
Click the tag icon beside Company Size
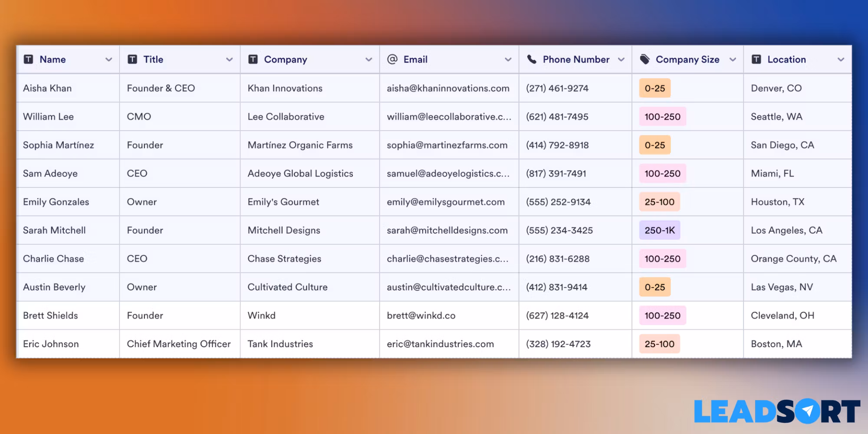(x=645, y=59)
